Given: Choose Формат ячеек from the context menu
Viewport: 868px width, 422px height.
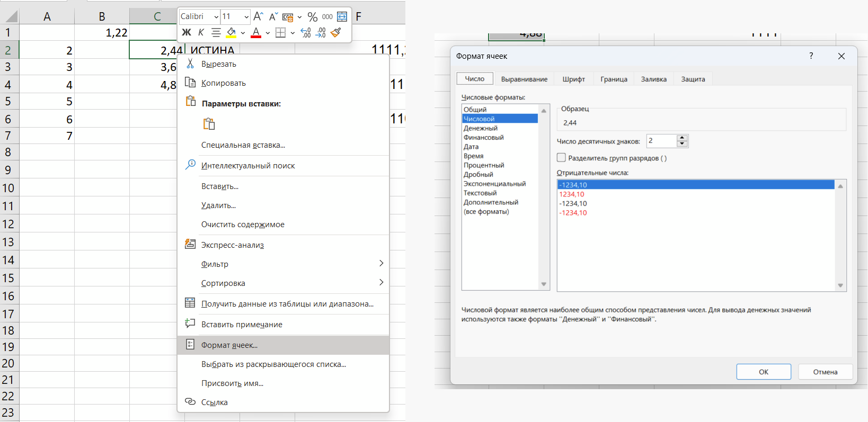Looking at the screenshot, I should (229, 345).
